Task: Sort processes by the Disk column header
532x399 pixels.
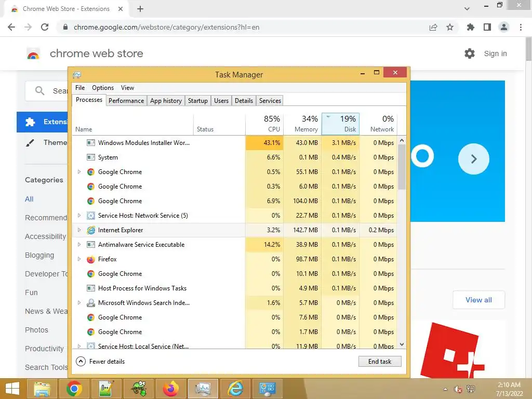Action: [x=341, y=124]
